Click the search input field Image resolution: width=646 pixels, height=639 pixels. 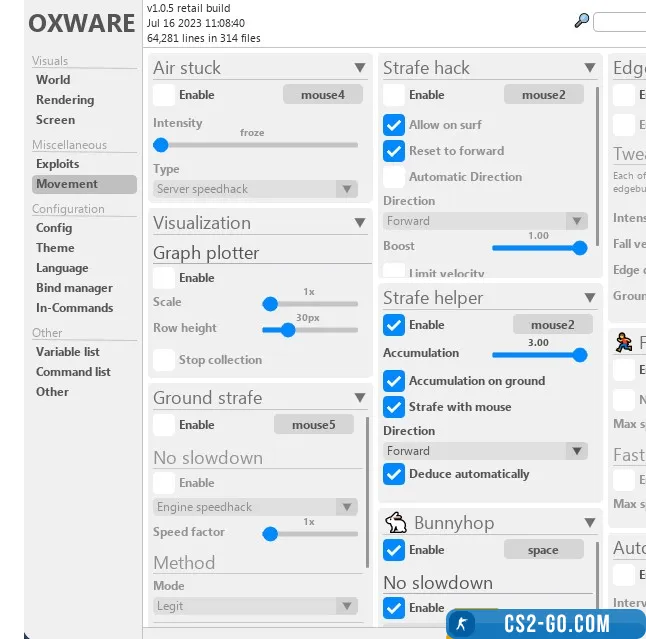[x=620, y=21]
